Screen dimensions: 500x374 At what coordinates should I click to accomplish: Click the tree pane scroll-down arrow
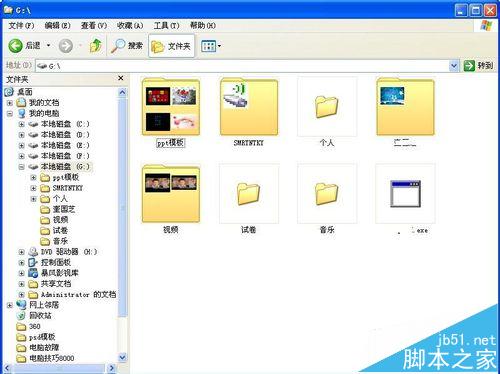[122, 358]
